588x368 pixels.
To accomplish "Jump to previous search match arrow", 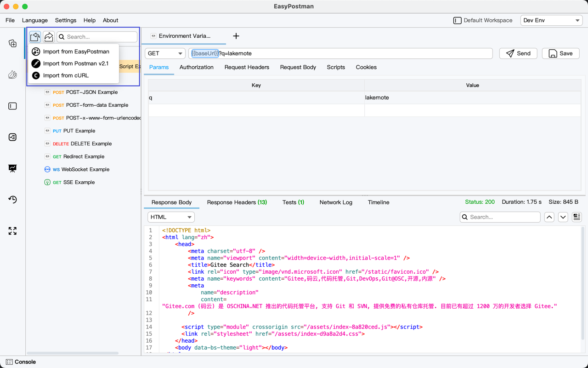I will (x=549, y=217).
